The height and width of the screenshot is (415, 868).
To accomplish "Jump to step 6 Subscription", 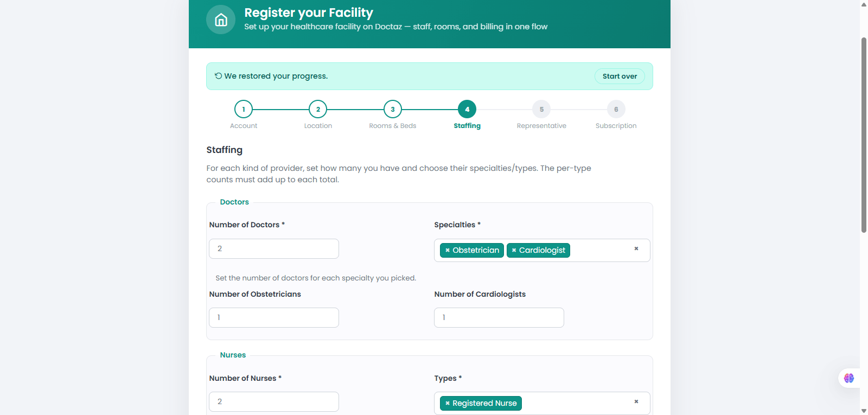I will (616, 110).
